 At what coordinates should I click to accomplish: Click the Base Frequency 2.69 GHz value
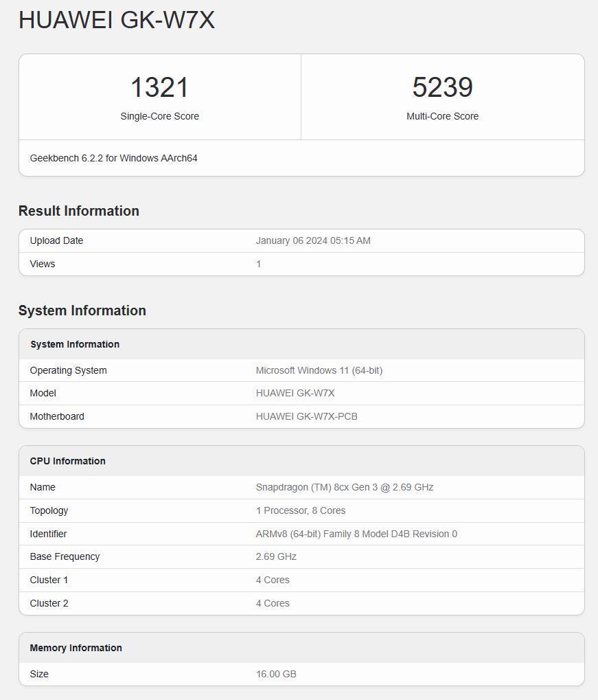(276, 556)
